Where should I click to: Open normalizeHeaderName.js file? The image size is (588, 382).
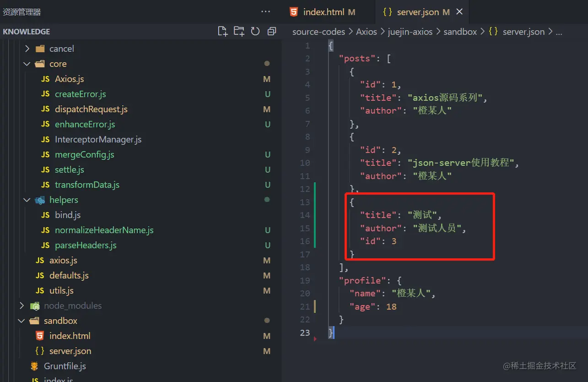tap(104, 230)
